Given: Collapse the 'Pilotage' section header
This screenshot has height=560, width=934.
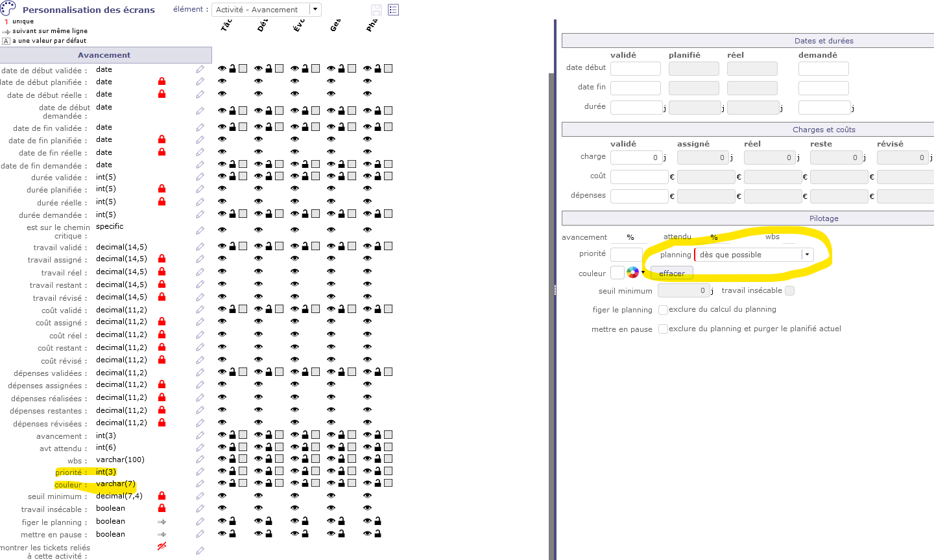Looking at the screenshot, I should (x=748, y=218).
